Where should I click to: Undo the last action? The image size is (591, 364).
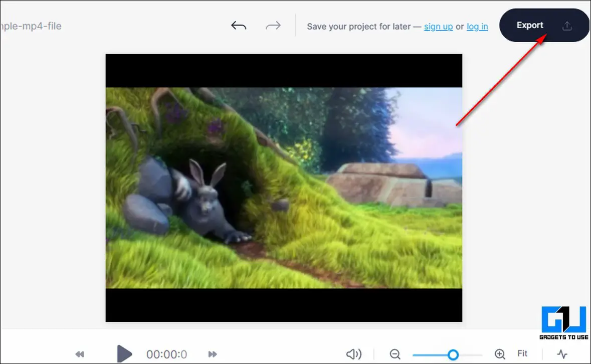pyautogui.click(x=239, y=26)
